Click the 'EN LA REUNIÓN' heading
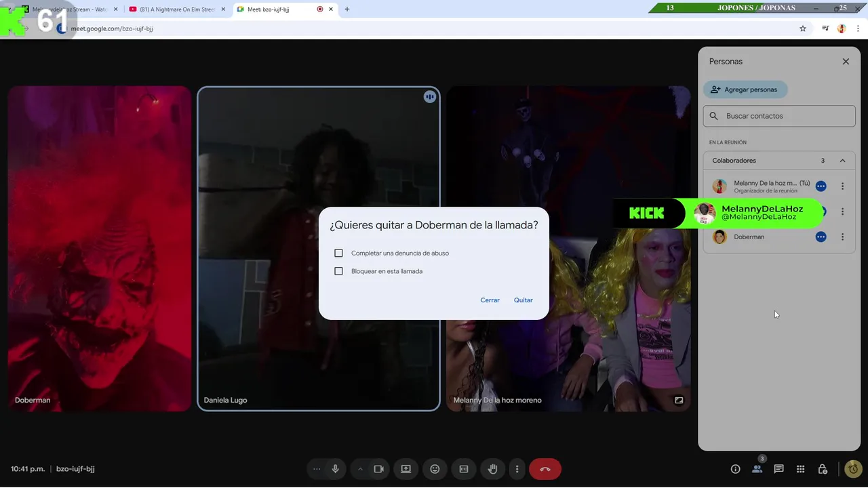868x488 pixels. click(728, 142)
